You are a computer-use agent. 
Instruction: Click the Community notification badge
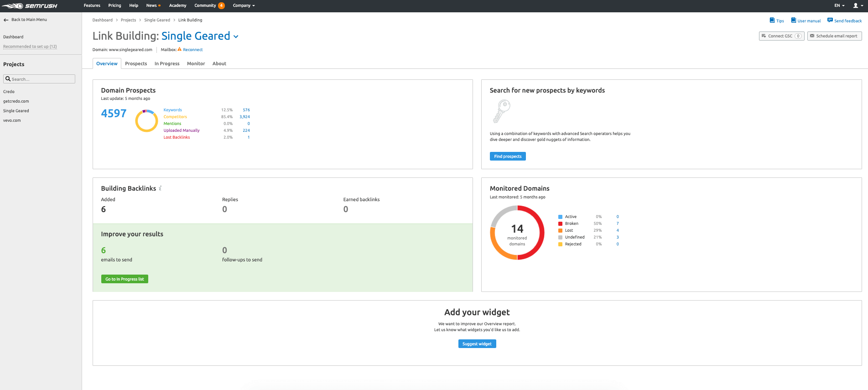221,5
